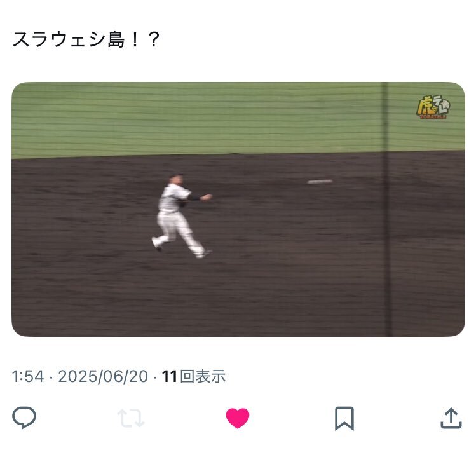Click the 1:54 post time
This screenshot has height=476, width=476.
click(x=28, y=376)
